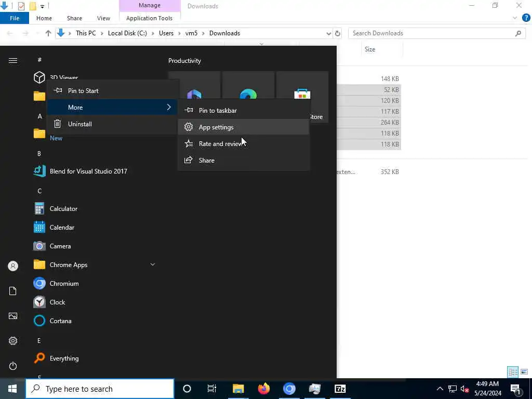Switch to Details view layout button
The width and height of the screenshot is (532, 399).
point(512,372)
